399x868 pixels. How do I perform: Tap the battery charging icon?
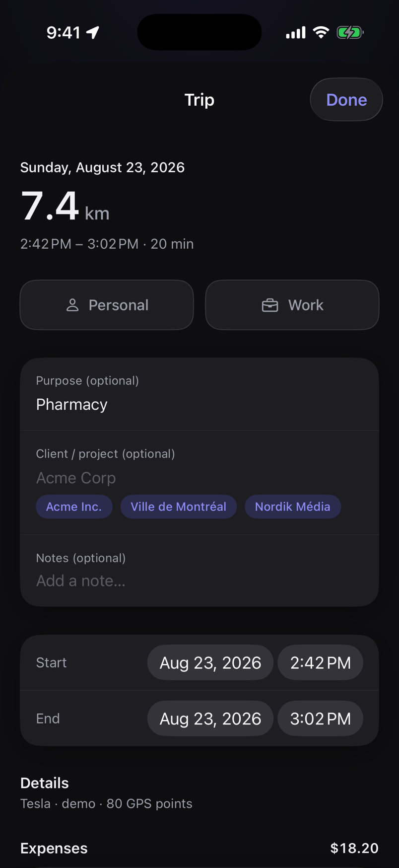[350, 33]
